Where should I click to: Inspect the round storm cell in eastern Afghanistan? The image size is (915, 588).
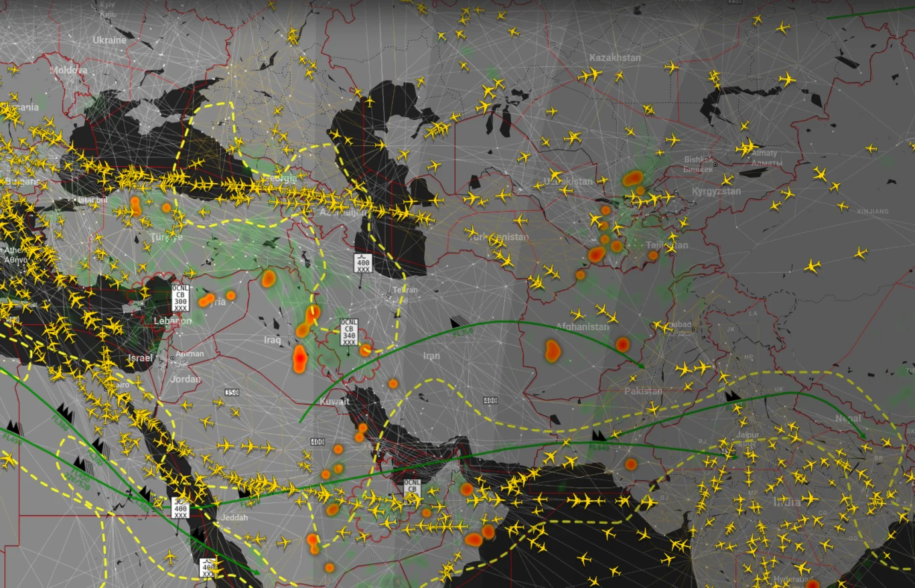tap(623, 344)
